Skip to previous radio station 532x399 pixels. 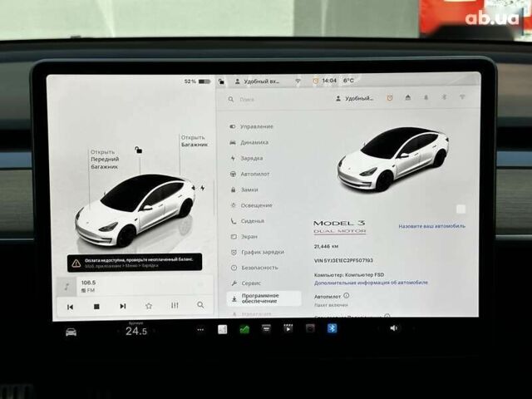(70, 307)
